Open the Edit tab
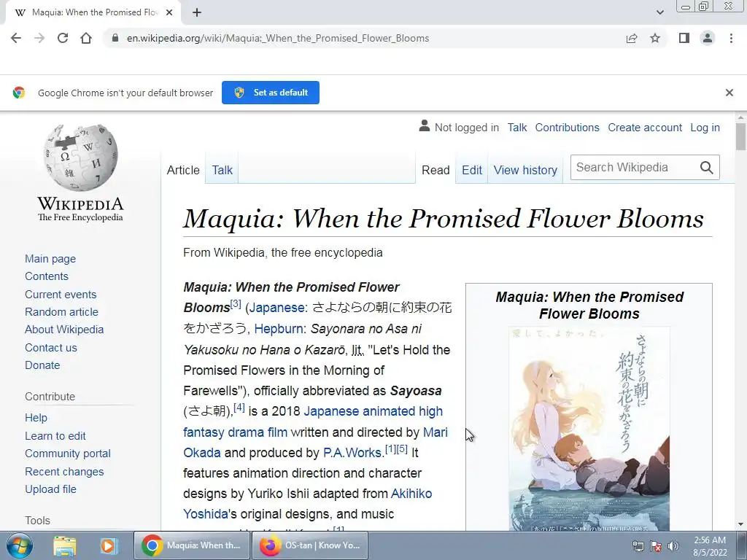The image size is (747, 560). [472, 170]
